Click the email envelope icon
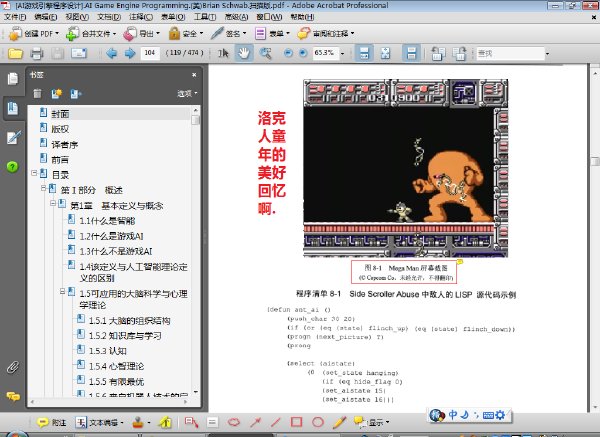This screenshot has width=600, height=437. [79, 53]
